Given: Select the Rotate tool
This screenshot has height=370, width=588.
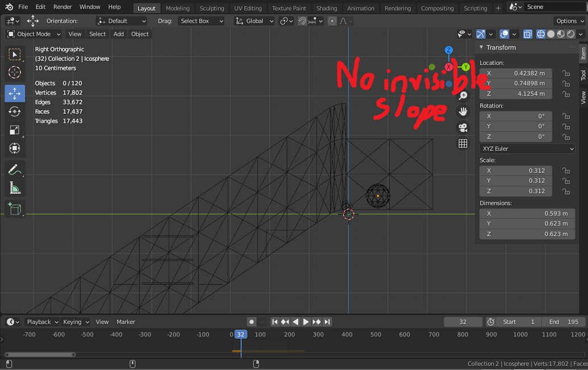Looking at the screenshot, I should (x=15, y=111).
